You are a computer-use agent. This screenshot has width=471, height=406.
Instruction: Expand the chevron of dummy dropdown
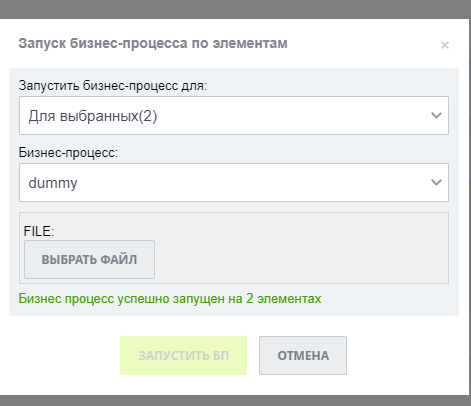(436, 182)
